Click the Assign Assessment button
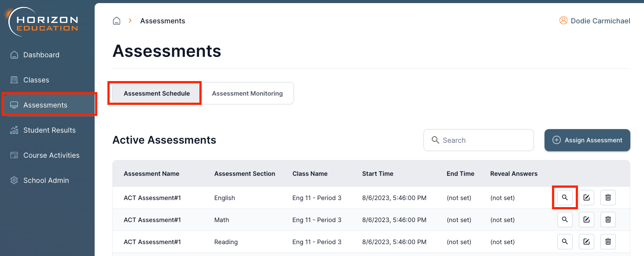 point(587,140)
